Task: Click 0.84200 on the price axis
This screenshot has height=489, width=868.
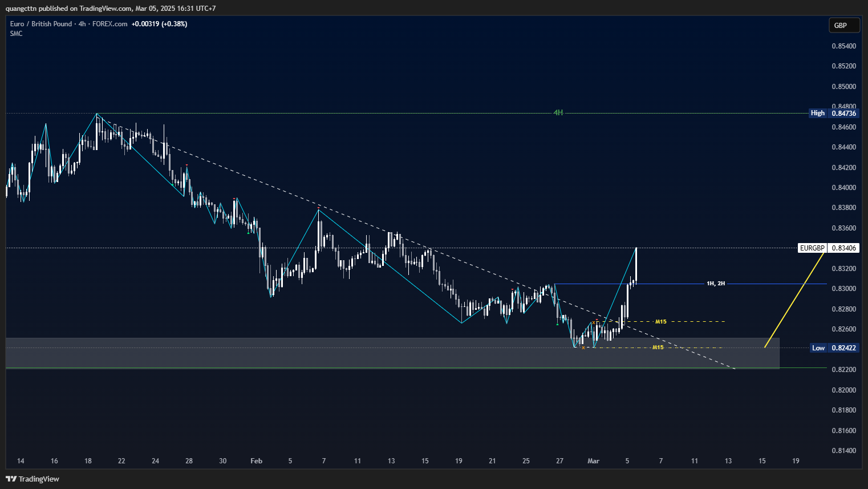Action: pyautogui.click(x=843, y=168)
